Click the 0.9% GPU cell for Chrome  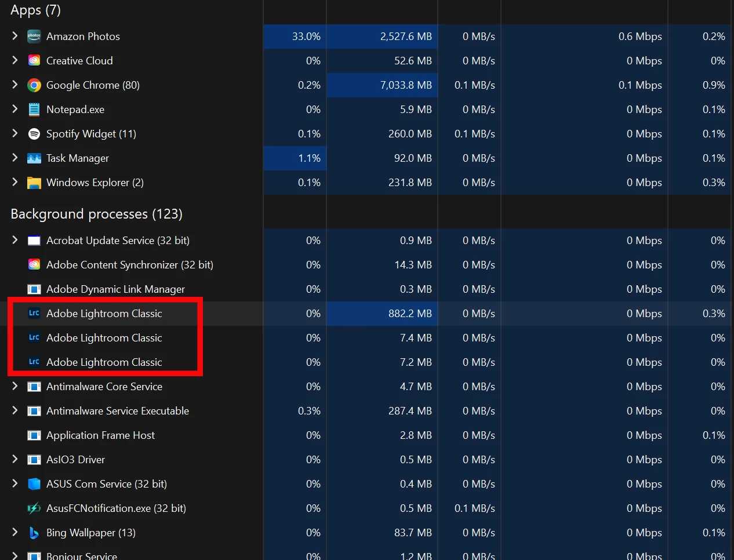pyautogui.click(x=699, y=85)
